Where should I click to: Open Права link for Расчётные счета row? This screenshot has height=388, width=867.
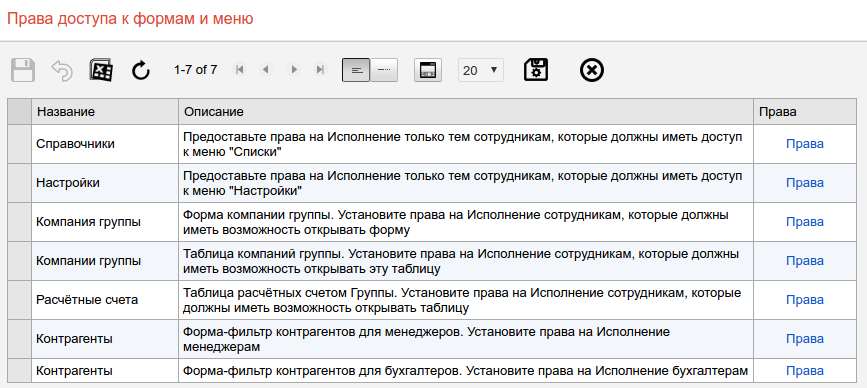click(x=805, y=300)
